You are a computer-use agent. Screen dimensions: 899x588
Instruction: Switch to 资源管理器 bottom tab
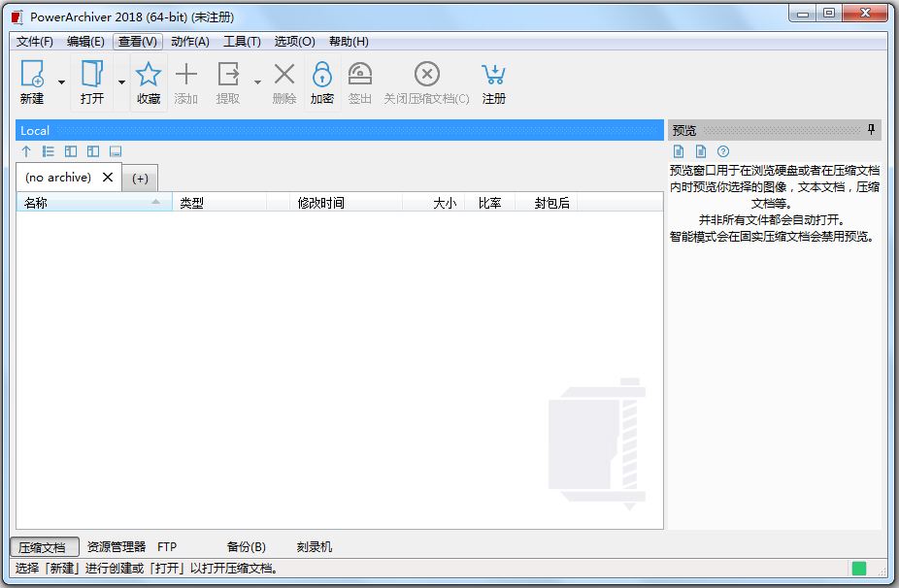(x=117, y=546)
